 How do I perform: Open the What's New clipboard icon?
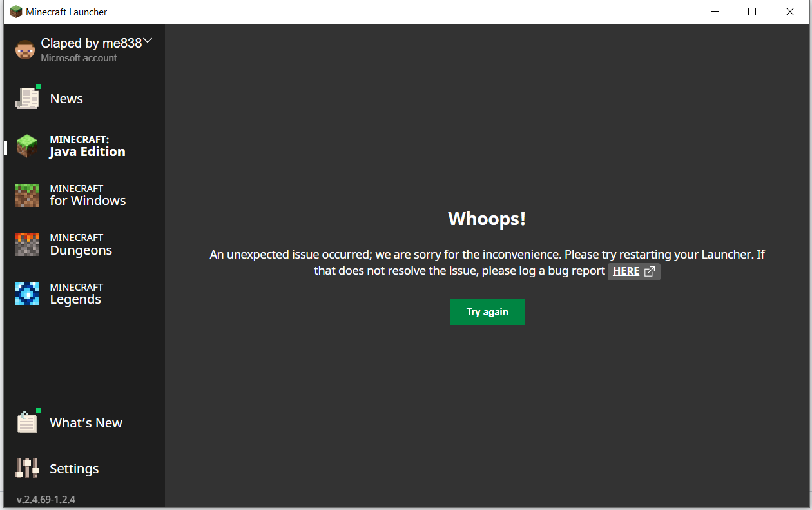coord(27,422)
